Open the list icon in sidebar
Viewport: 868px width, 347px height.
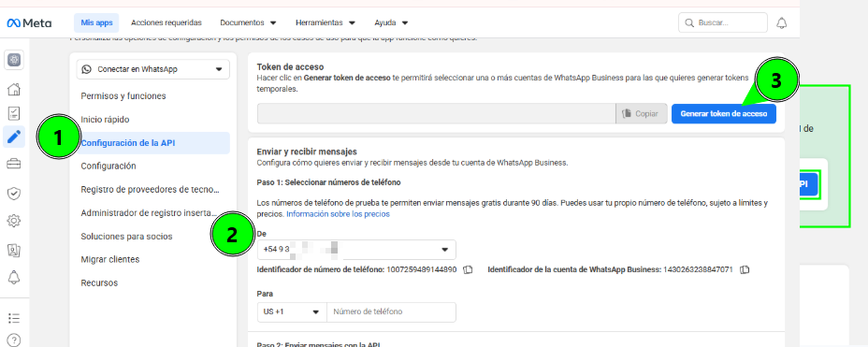(x=14, y=318)
